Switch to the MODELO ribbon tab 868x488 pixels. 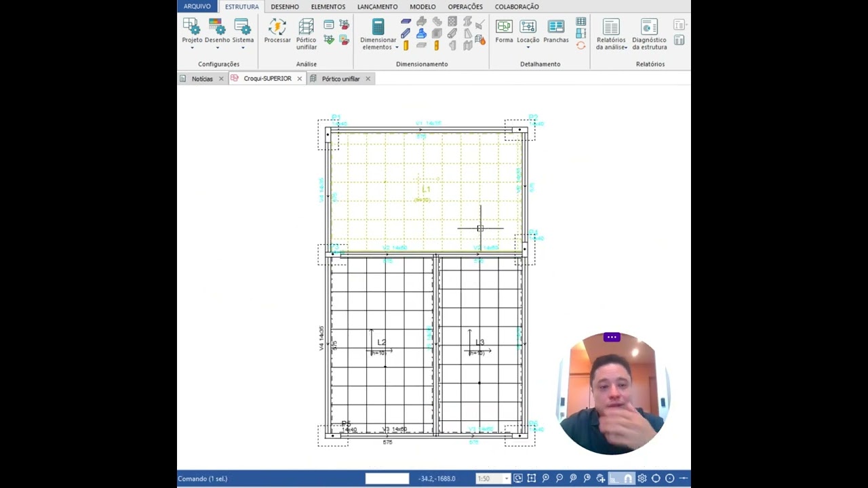422,7
